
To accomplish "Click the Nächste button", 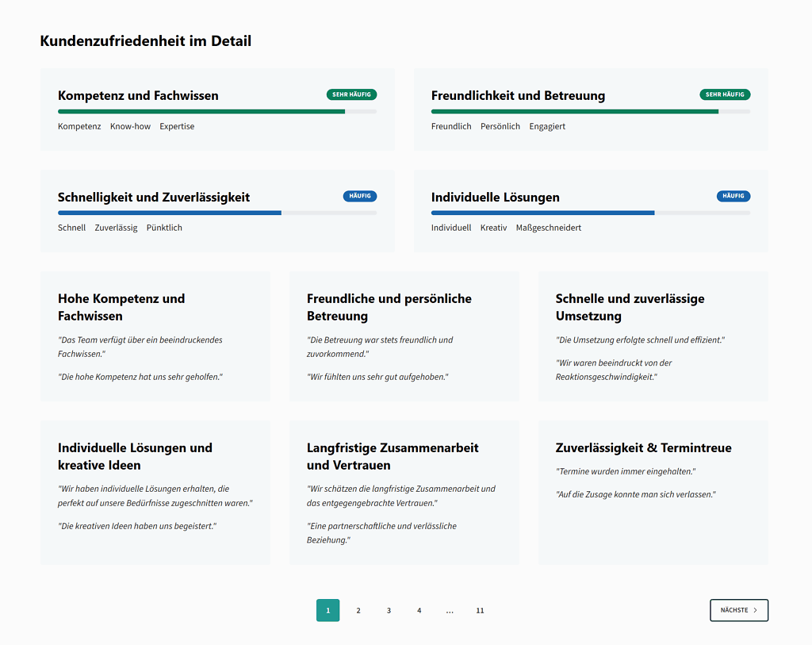I will pos(739,610).
